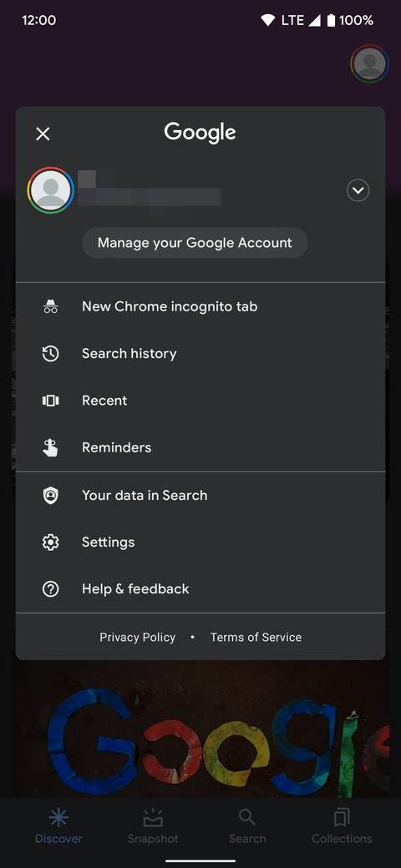The image size is (401, 868).
Task: Switch to the Snapshot tab
Action: pyautogui.click(x=153, y=826)
